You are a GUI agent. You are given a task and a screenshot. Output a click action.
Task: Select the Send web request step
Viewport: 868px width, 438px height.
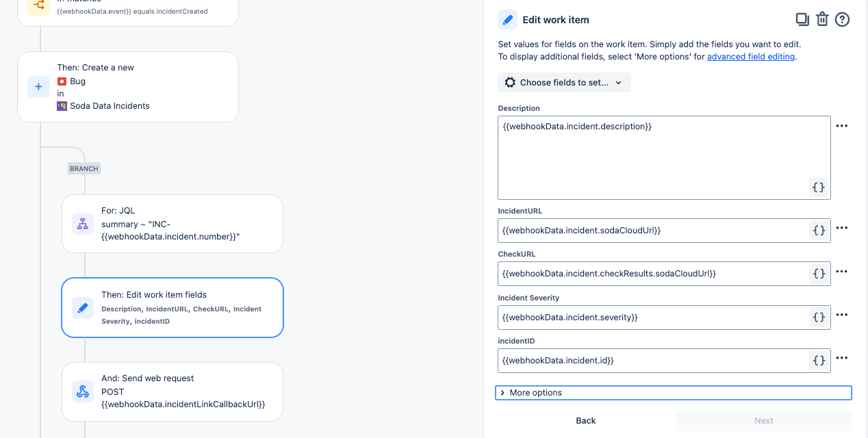(172, 391)
